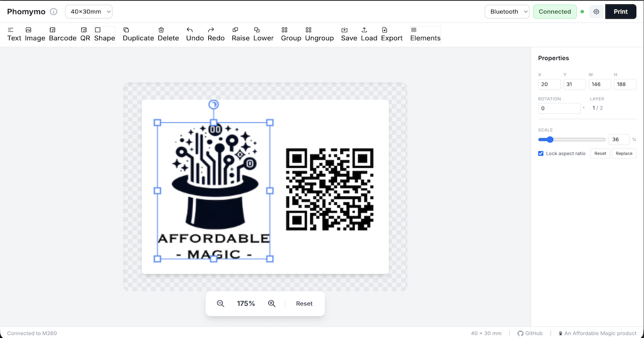Click the bottom-right resize handle of logo
The height and width of the screenshot is (338, 644).
point(270,259)
